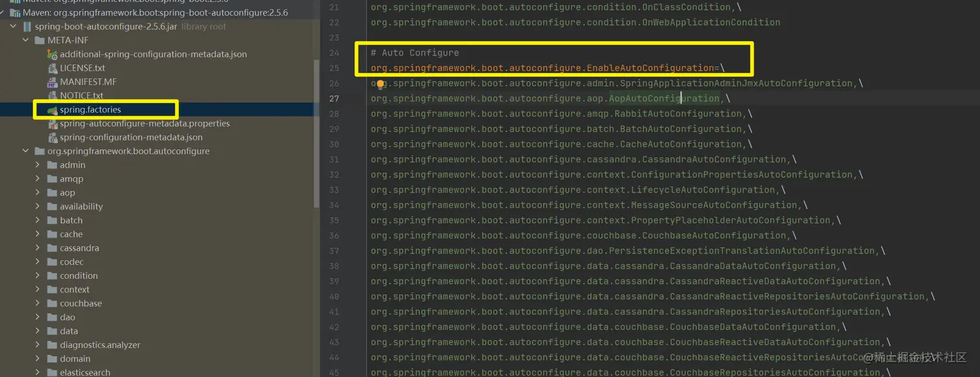Screen dimensions: 980x377
Task: Click the context folder icon
Action: (x=52, y=290)
